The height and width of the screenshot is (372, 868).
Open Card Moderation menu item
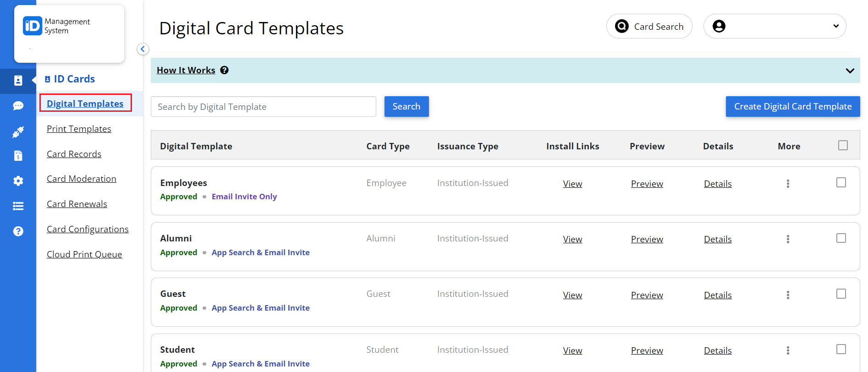pos(82,179)
